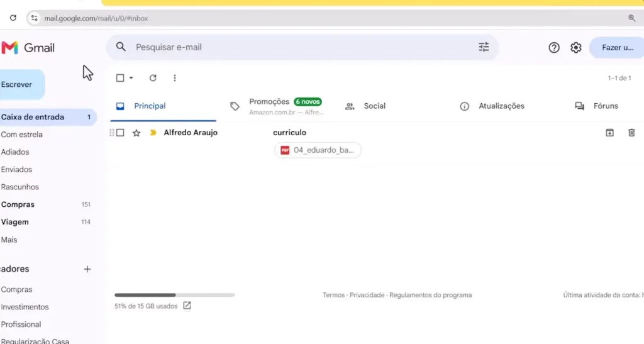Refresh the inbox message list
The width and height of the screenshot is (644, 344).
coord(153,77)
